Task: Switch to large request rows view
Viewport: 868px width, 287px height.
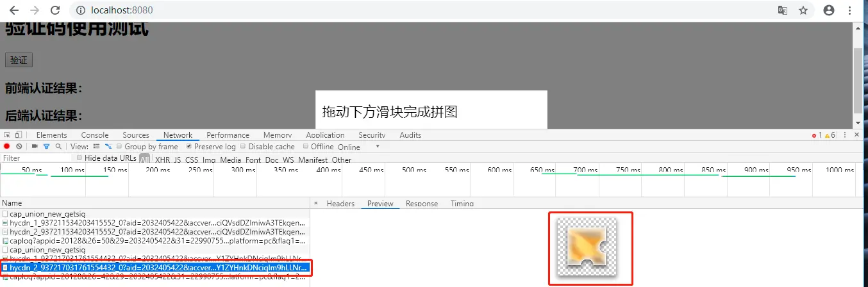Action: [x=97, y=147]
